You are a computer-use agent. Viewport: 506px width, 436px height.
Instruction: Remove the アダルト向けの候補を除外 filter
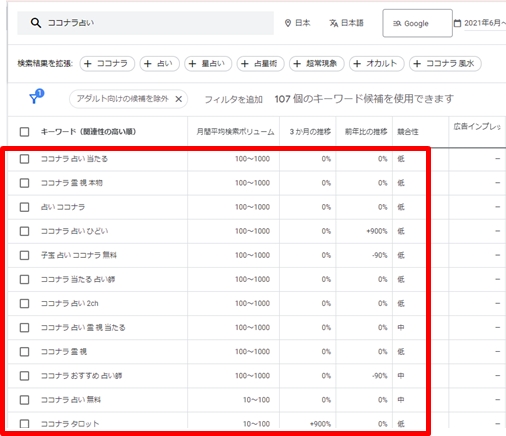pos(179,99)
